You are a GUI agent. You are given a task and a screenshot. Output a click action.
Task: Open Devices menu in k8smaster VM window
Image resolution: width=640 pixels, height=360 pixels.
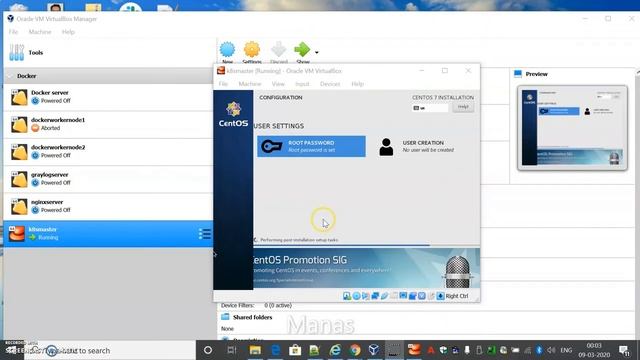[x=330, y=84]
